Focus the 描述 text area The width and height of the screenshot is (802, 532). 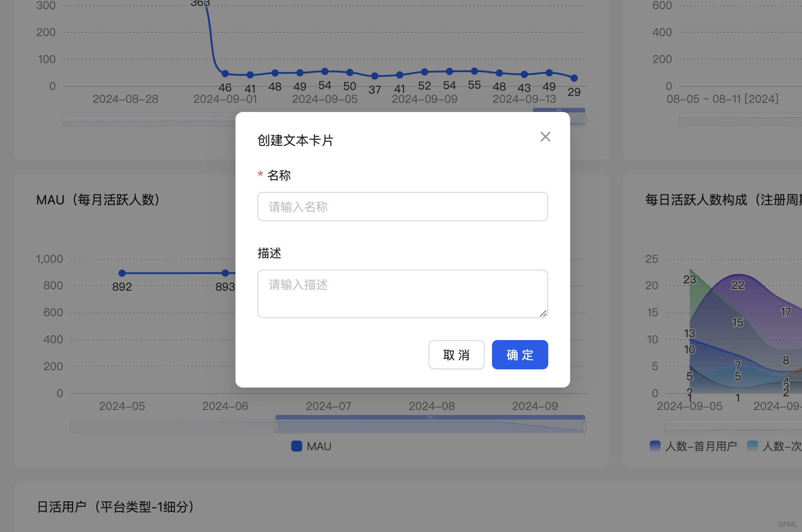pos(402,293)
